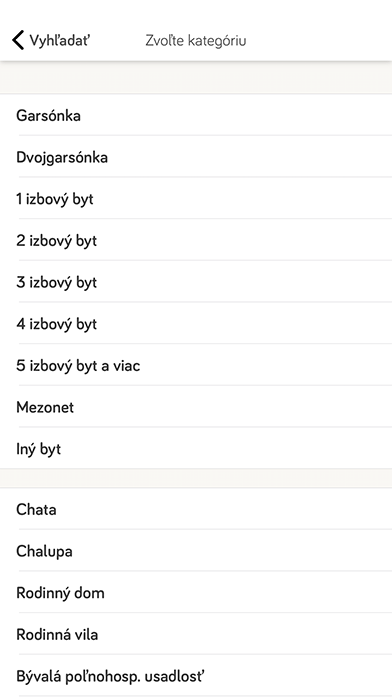
Task: Select 4 izbový byt category
Action: 196,324
